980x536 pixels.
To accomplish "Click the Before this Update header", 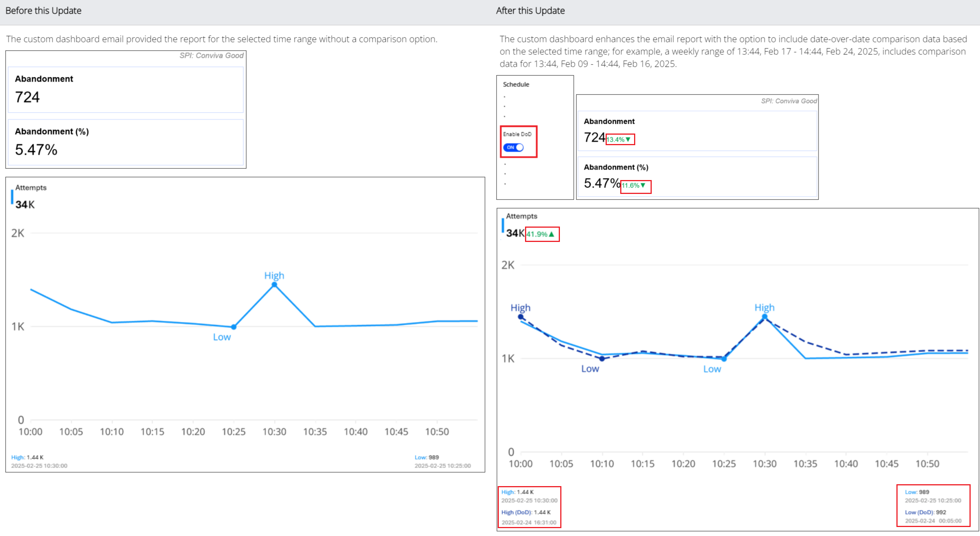I will [x=43, y=11].
